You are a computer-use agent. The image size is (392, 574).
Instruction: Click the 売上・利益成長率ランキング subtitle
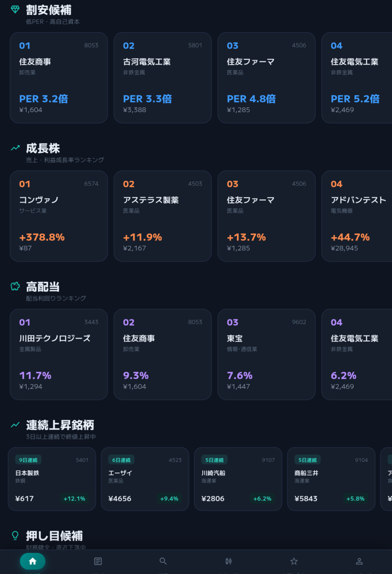64,161
